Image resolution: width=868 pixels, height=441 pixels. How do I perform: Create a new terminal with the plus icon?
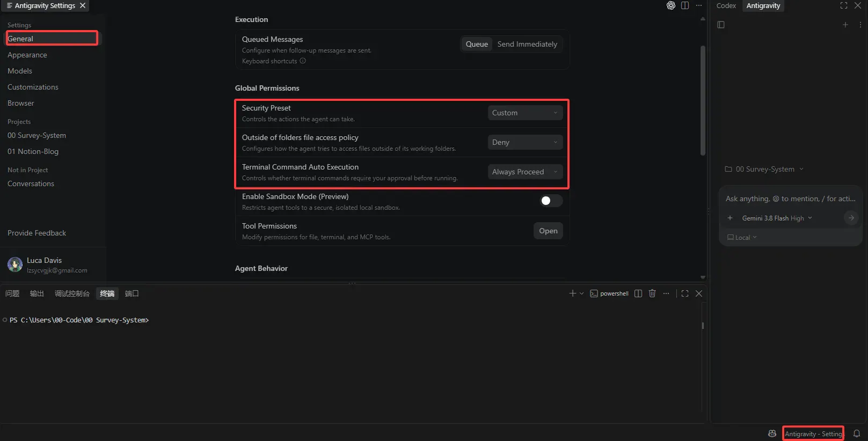tap(572, 293)
